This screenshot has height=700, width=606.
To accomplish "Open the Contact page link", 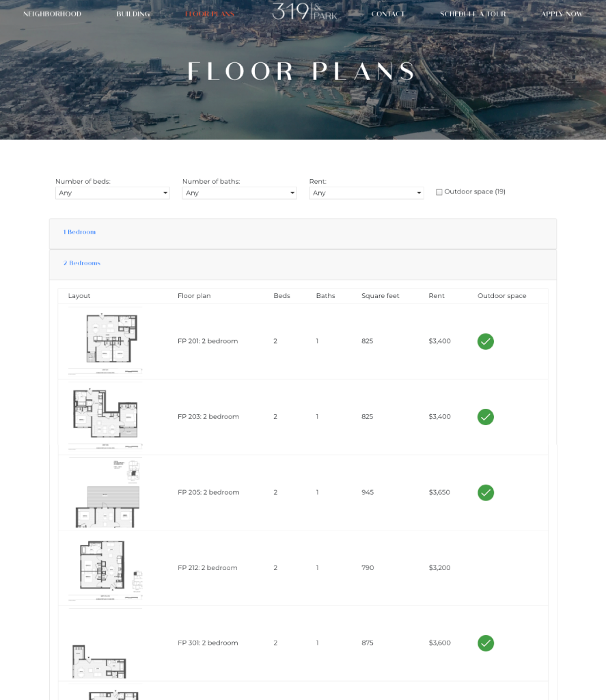I will [388, 14].
